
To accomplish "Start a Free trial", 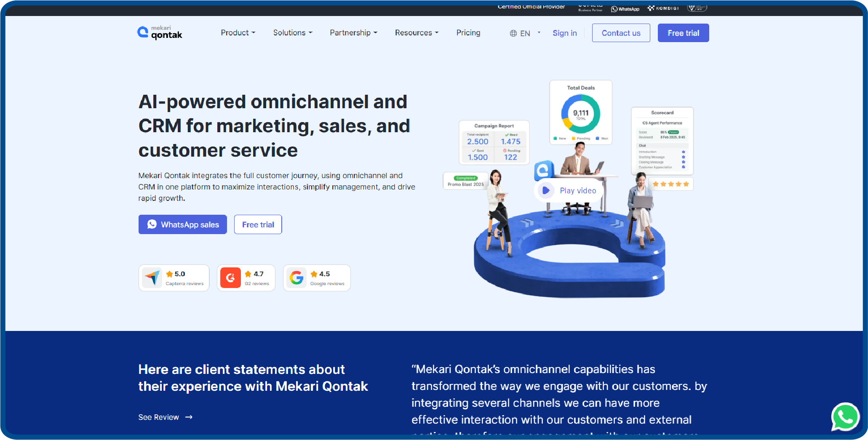I will coord(683,32).
